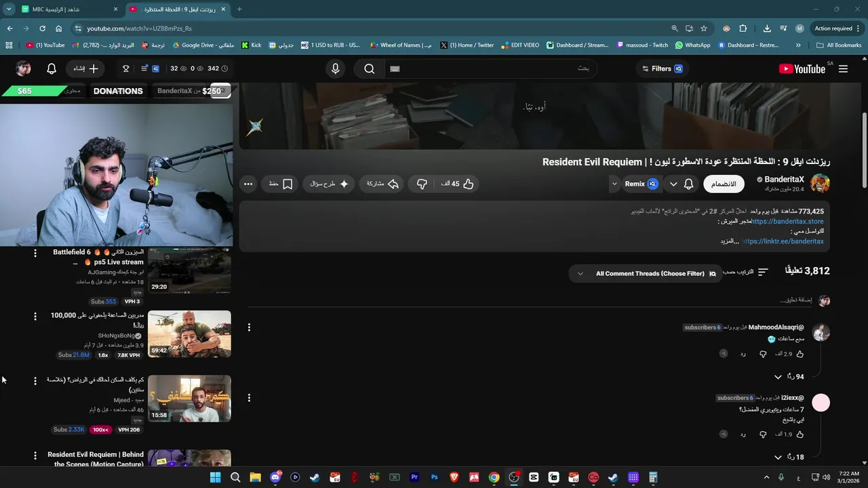Open options for SHoNgxBoNg suggested video
Viewport: 868px width, 488px height.
click(35, 317)
